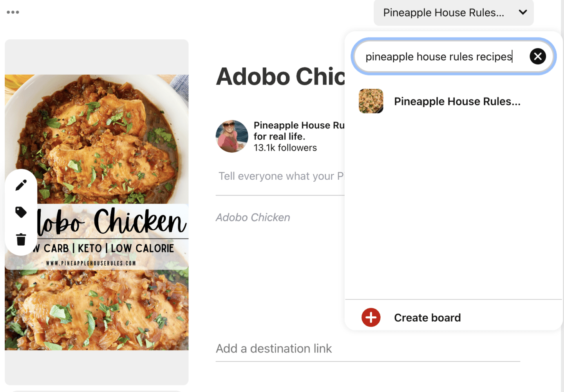Click the Add a destination link field
564x392 pixels.
point(274,348)
